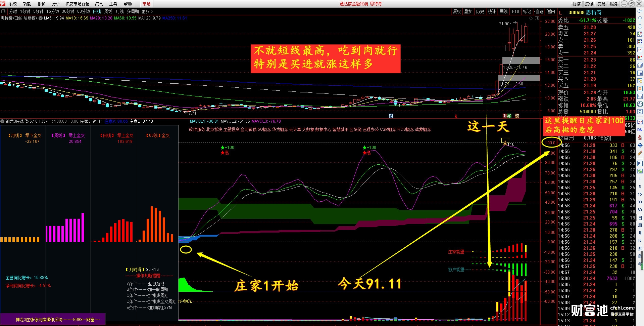Click the blue four-way move arrows icon
Viewport: 644px width, 326px height.
pos(640,146)
